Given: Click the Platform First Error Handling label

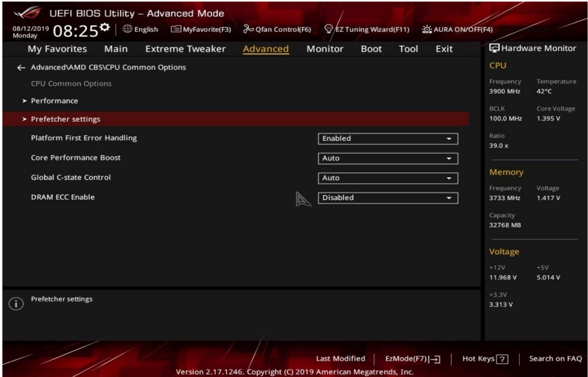Looking at the screenshot, I should coord(84,138).
